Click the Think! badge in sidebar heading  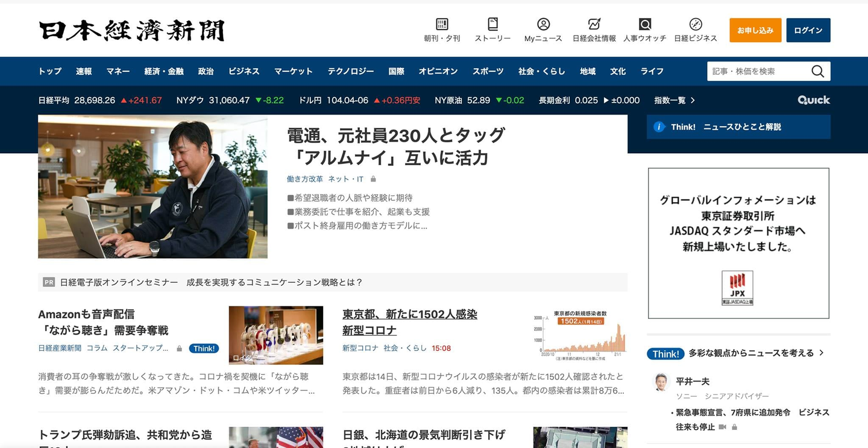(665, 354)
